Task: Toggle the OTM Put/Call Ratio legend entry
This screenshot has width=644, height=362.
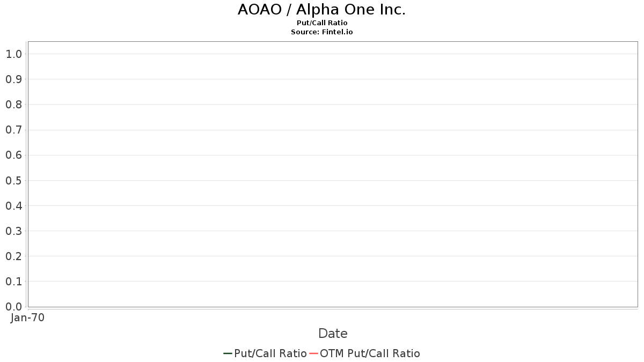Action: [x=369, y=353]
